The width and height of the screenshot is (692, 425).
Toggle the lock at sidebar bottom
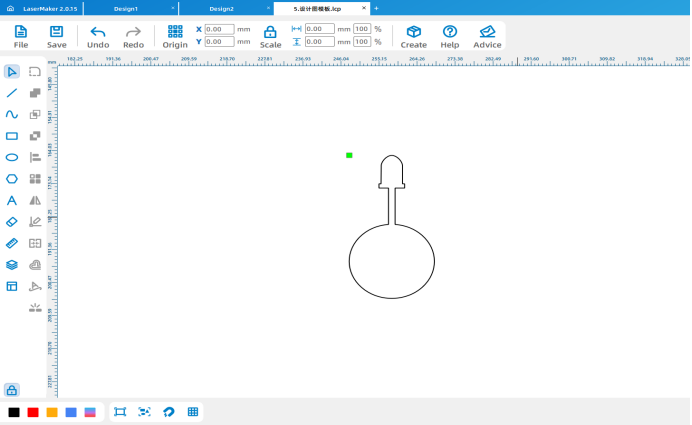click(11, 390)
